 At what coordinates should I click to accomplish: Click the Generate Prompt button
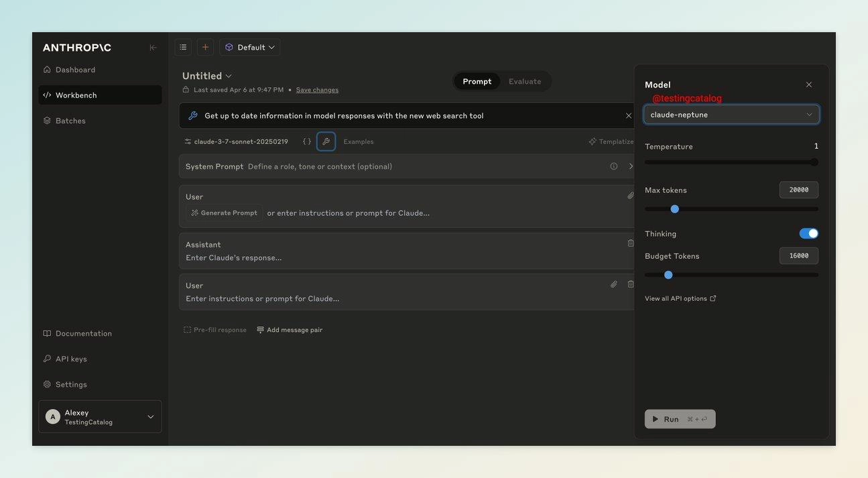pyautogui.click(x=224, y=213)
